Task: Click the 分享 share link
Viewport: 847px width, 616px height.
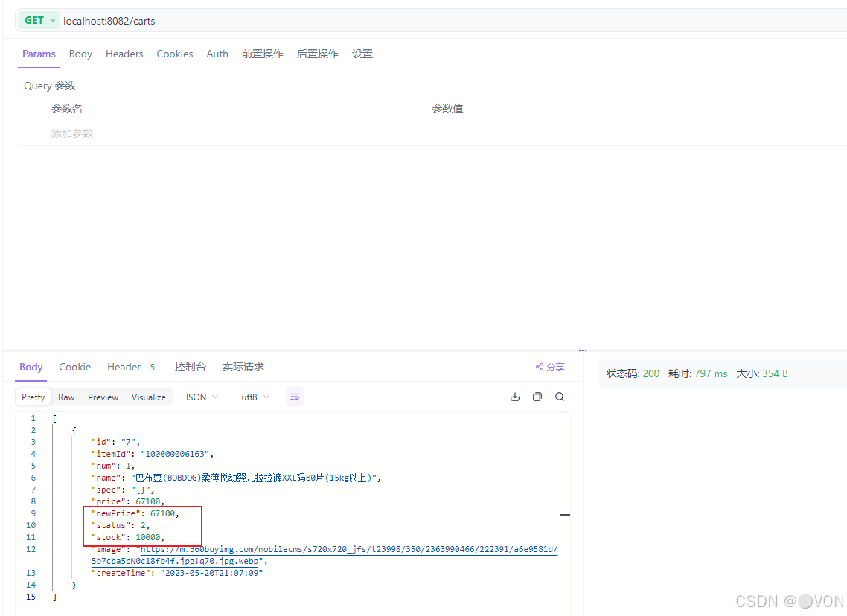Action: click(x=550, y=367)
